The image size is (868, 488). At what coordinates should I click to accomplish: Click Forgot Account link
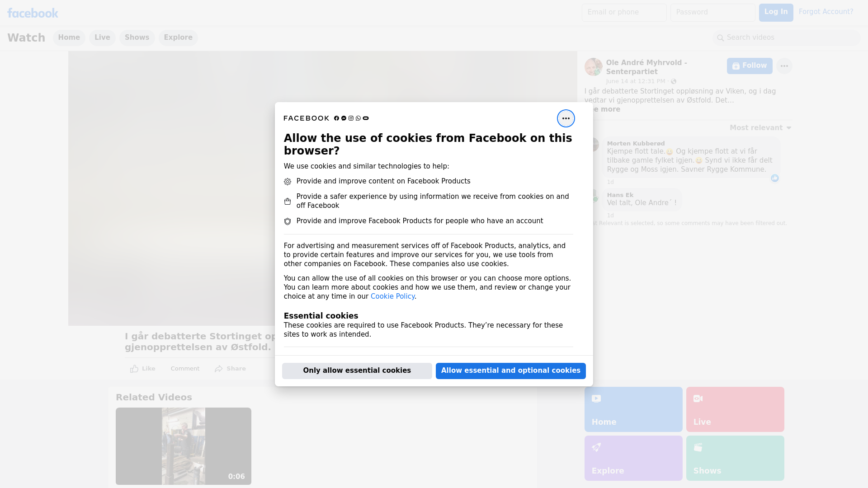(x=826, y=12)
